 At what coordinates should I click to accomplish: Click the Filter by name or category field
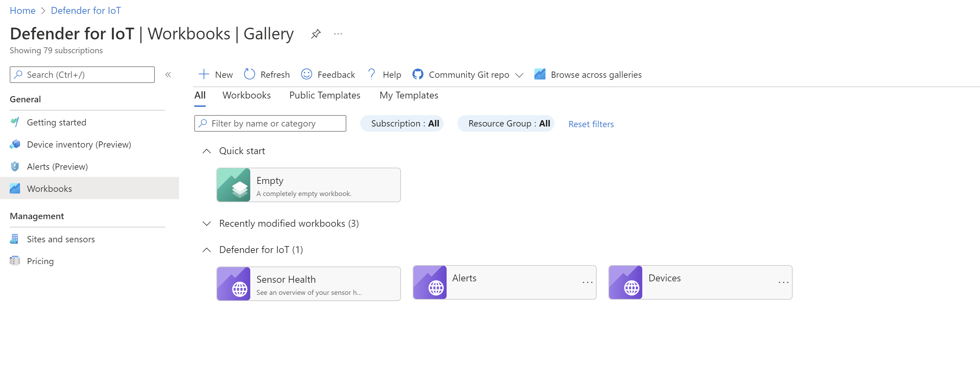click(270, 124)
